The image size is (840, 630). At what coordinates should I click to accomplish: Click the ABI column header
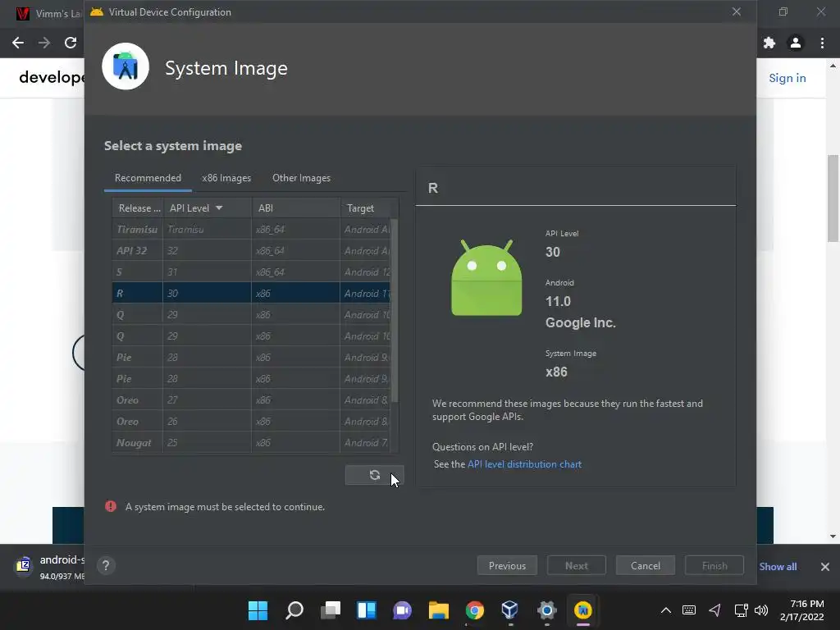coord(295,208)
